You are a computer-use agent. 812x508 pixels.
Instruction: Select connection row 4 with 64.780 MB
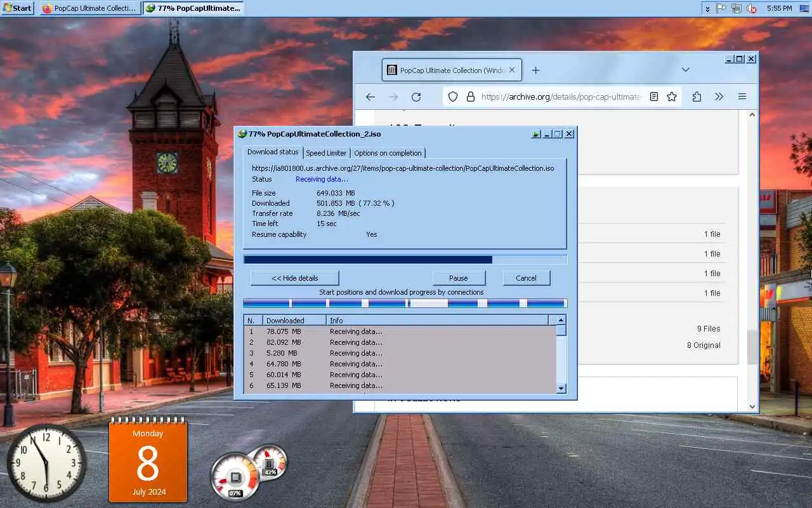pyautogui.click(x=400, y=364)
